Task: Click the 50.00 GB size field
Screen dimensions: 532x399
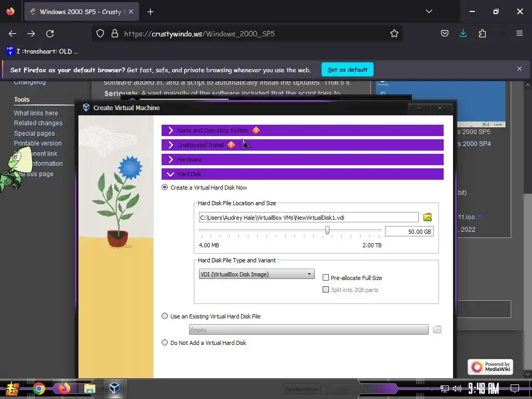Action: click(x=409, y=231)
